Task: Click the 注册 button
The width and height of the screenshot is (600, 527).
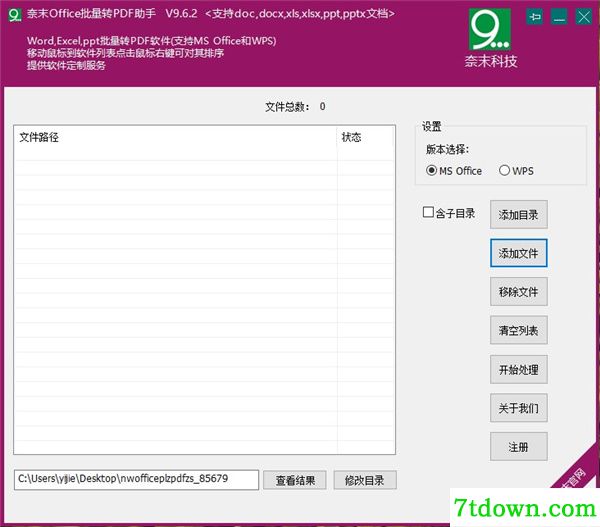Action: (x=518, y=447)
